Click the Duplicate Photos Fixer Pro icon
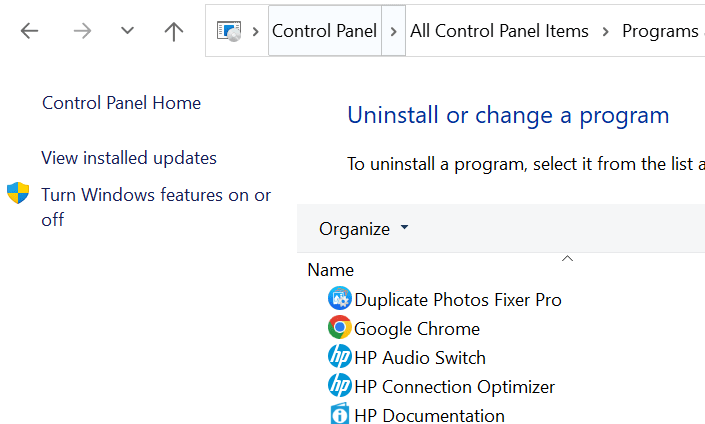The height and width of the screenshot is (424, 705). tap(340, 299)
